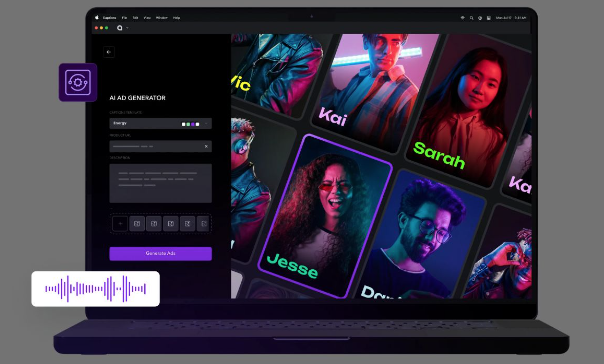Click the template dropdown chevron arrow
604x364 pixels.
pos(206,124)
